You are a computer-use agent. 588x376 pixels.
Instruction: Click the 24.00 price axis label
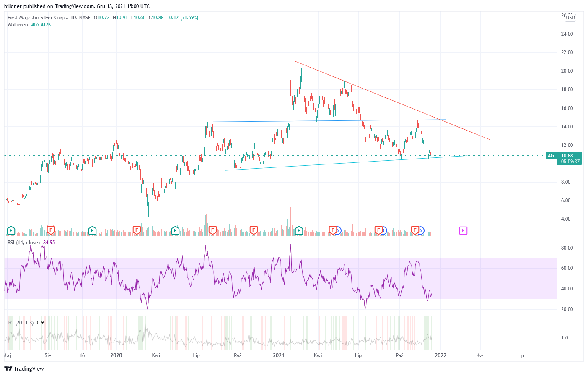[x=567, y=34]
